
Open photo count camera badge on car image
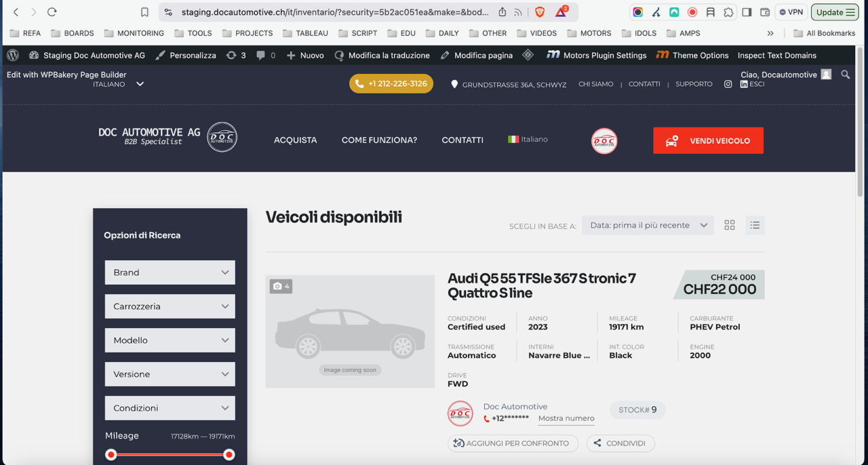coord(281,286)
